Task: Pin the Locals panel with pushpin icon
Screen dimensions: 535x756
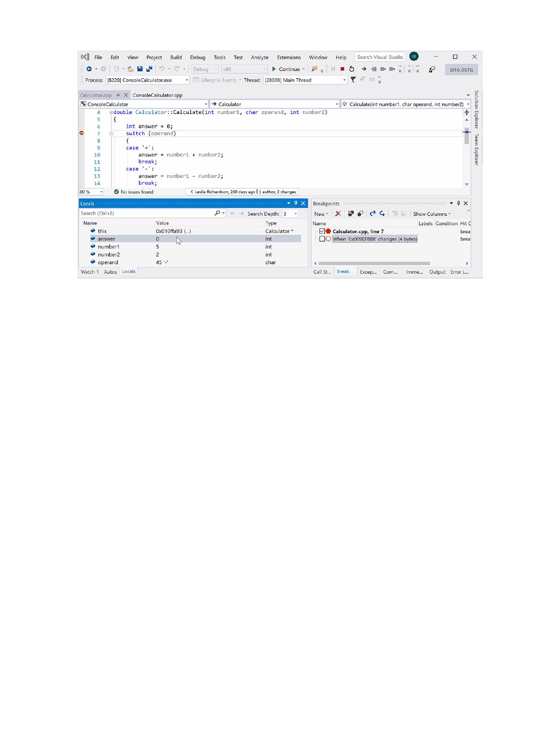Action: click(x=296, y=203)
